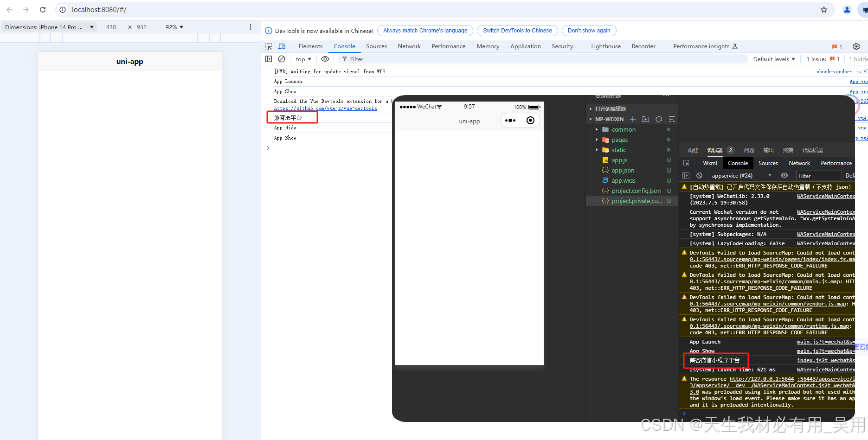Open the appservice (#24) context dropdown
868x440 pixels.
(x=741, y=176)
